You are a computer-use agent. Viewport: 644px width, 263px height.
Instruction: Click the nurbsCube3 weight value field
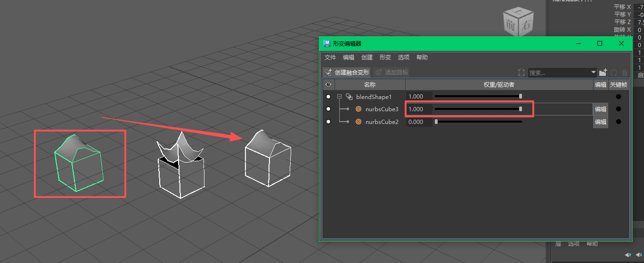tap(419, 109)
